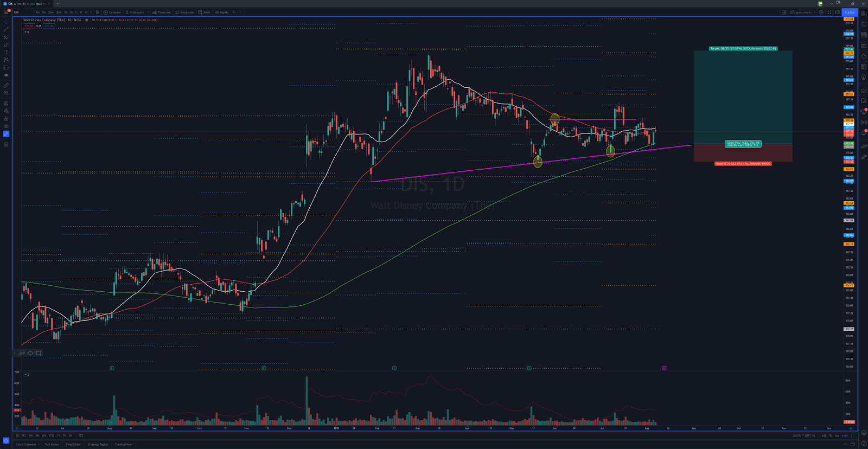
Task: Toggle auto scale on price axis
Action: tap(845, 435)
